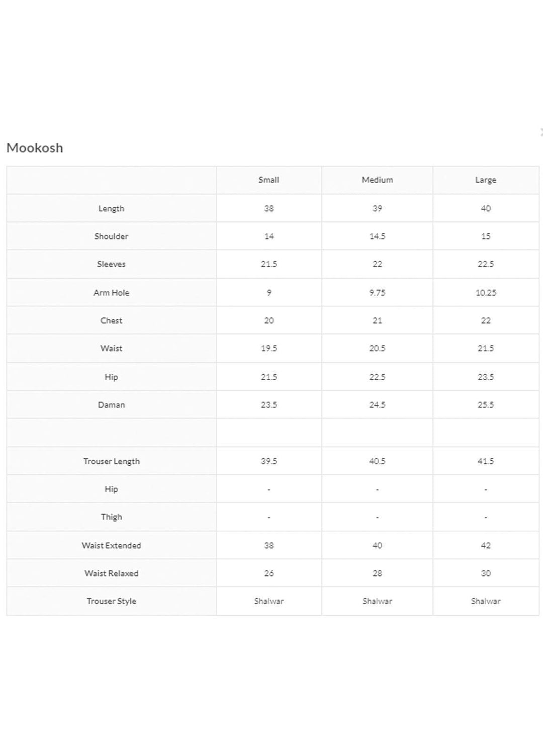Click the Trouser Length row label
This screenshot has height=756, width=543.
click(111, 461)
